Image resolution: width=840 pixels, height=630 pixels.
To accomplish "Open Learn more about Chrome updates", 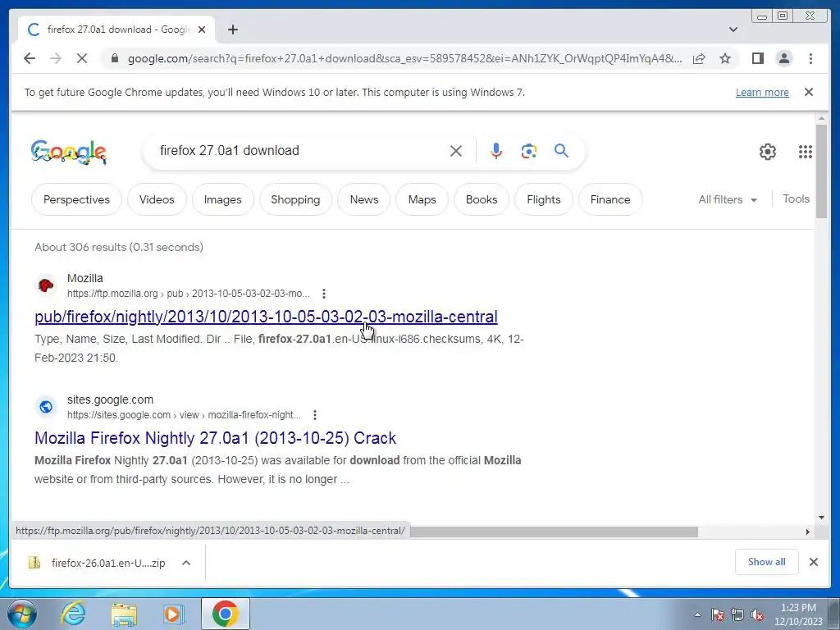I will coord(762,92).
